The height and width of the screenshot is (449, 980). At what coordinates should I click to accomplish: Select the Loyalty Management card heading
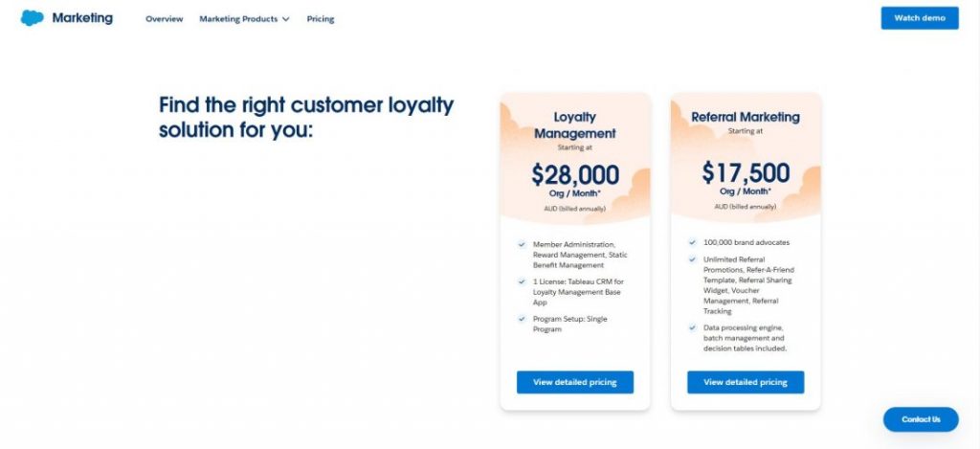coord(575,125)
